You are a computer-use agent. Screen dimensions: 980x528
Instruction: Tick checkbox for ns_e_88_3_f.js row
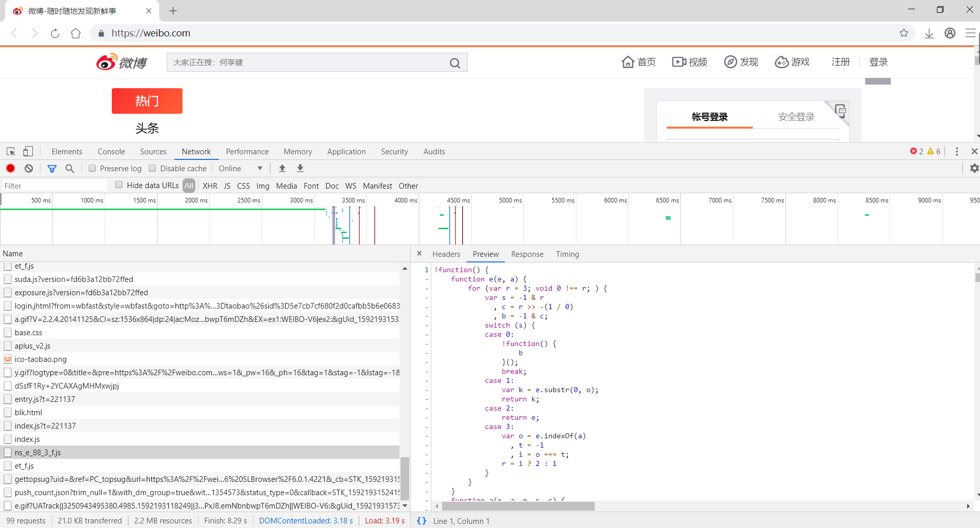(x=8, y=453)
